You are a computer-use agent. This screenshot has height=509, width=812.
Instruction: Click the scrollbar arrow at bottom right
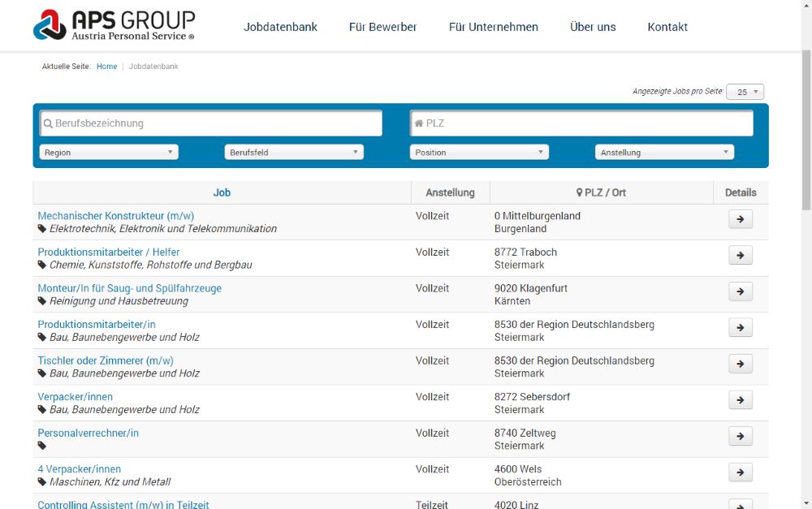pos(806,503)
